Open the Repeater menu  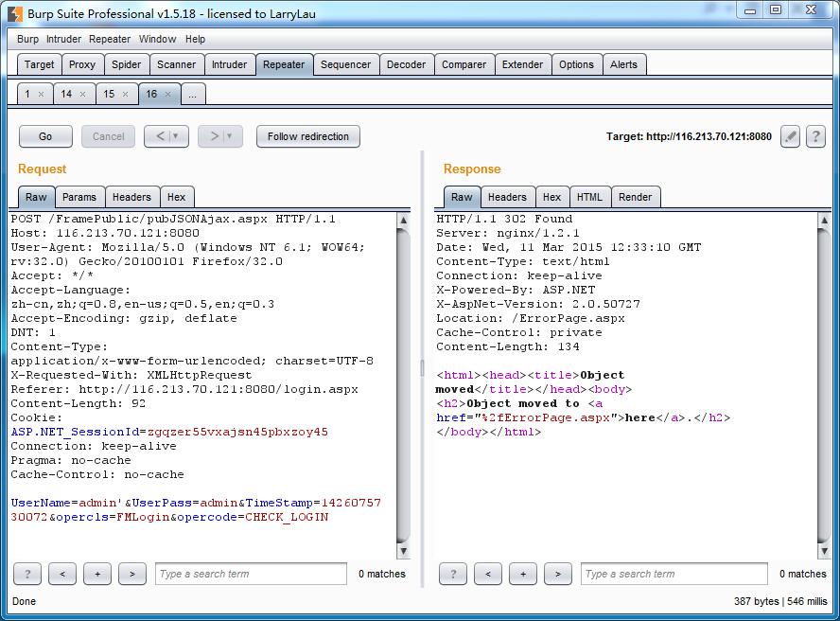(110, 39)
